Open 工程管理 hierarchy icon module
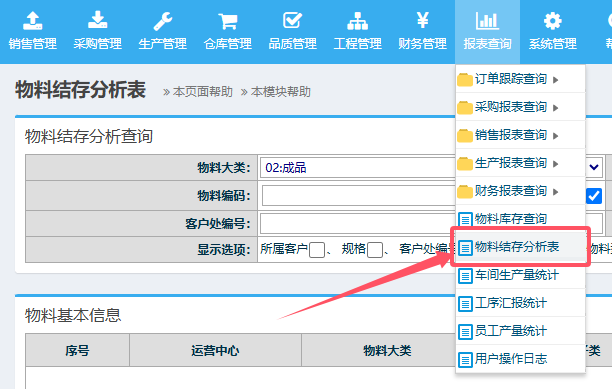The image size is (612, 389). click(x=358, y=32)
